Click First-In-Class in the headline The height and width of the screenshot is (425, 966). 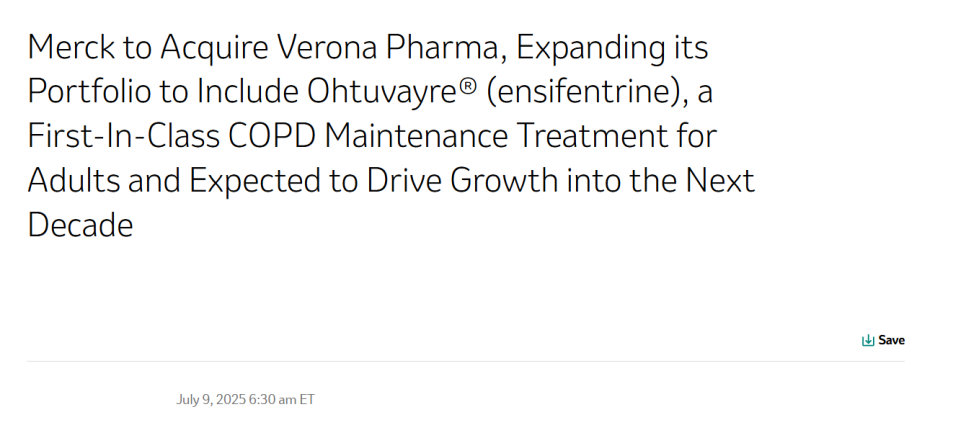(124, 136)
